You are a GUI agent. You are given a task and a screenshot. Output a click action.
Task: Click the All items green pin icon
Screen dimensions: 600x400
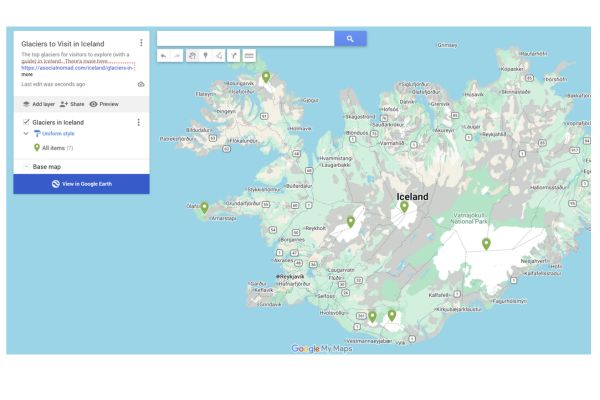pos(37,148)
